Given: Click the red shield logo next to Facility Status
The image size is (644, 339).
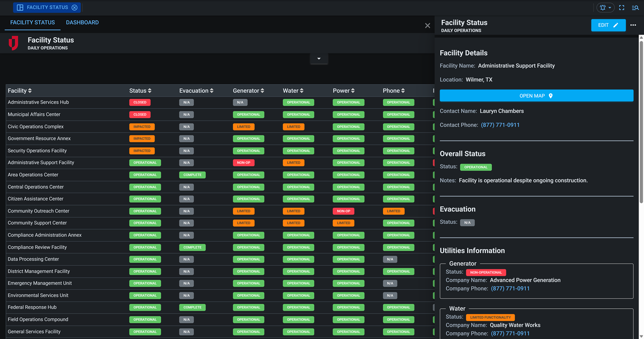Looking at the screenshot, I should point(13,43).
